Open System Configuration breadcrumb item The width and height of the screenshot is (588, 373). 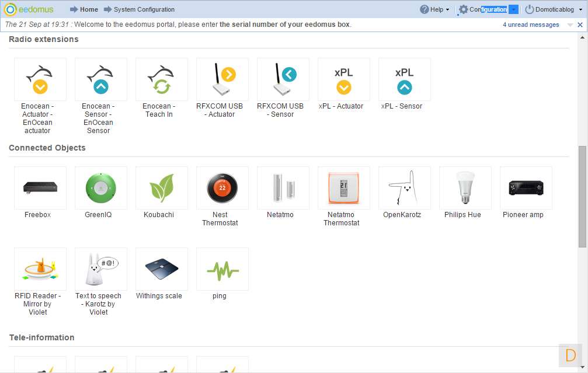click(139, 9)
